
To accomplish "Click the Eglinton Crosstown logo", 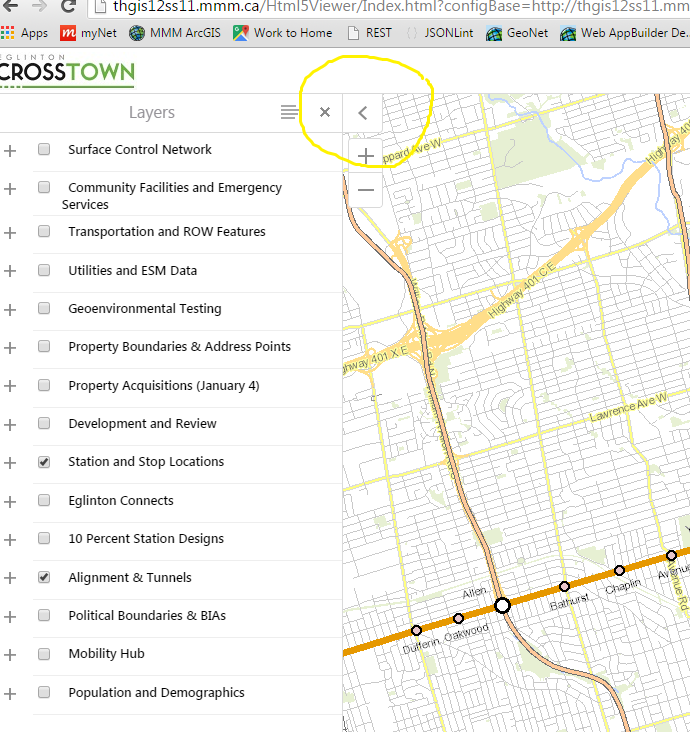I will pos(67,71).
